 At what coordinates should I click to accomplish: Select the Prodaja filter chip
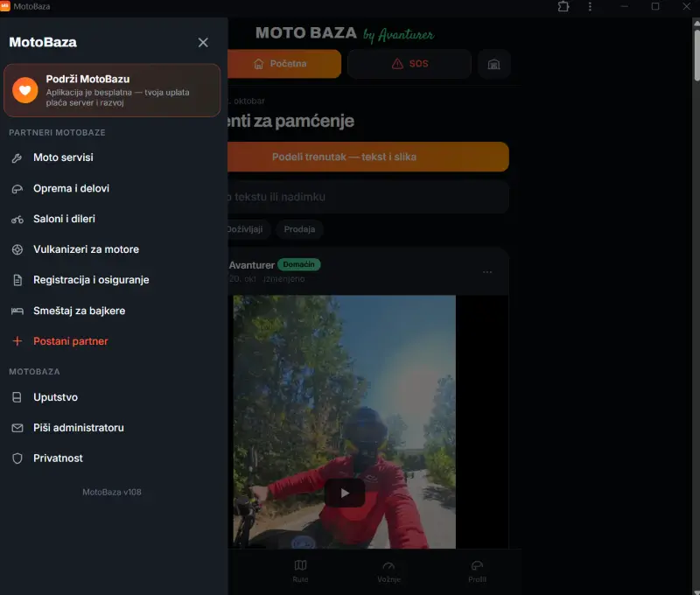pyautogui.click(x=299, y=229)
